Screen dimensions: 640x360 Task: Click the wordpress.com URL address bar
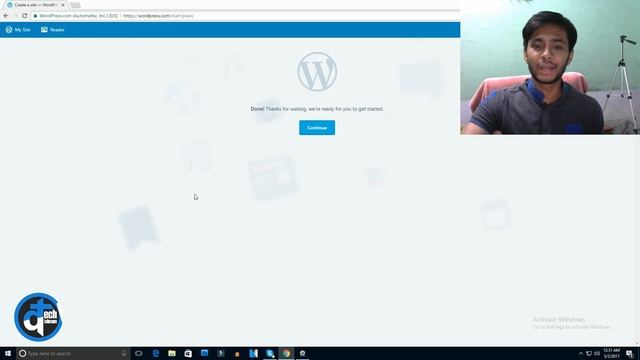245,16
